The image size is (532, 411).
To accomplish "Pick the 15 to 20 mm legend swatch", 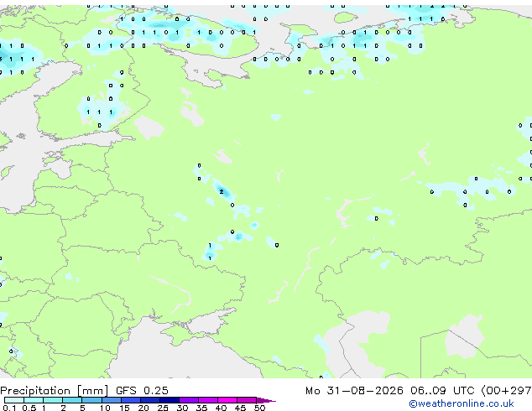I will pos(131,400).
